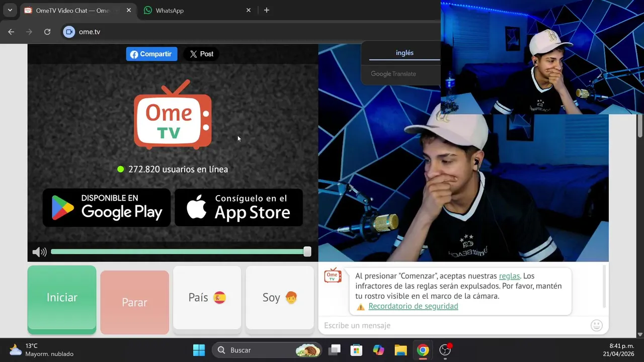Launch Microsoft Store from taskbar
Image resolution: width=644 pixels, height=362 pixels.
tap(356, 350)
